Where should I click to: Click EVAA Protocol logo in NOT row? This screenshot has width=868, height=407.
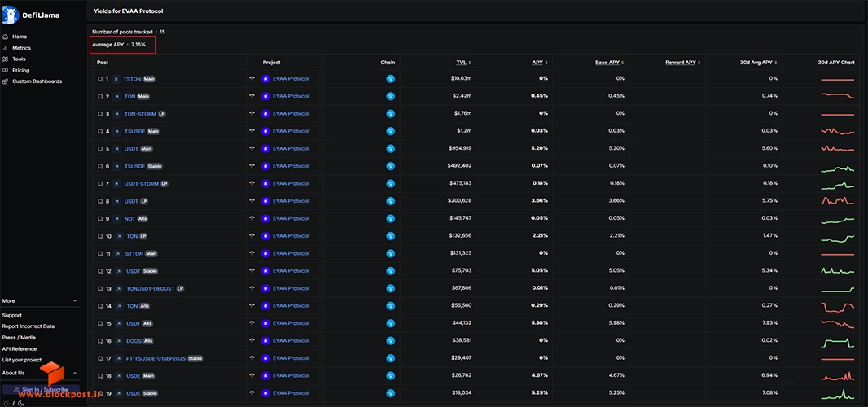[x=265, y=219]
